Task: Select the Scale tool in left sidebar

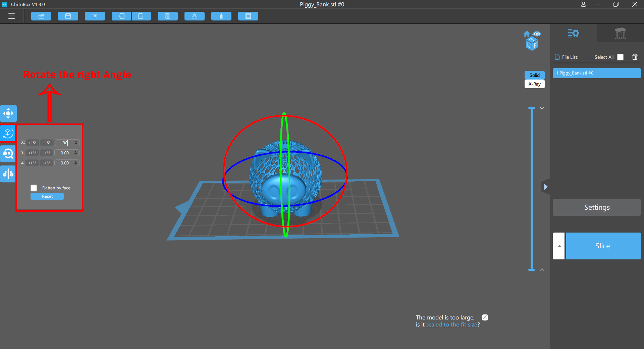Action: point(8,154)
